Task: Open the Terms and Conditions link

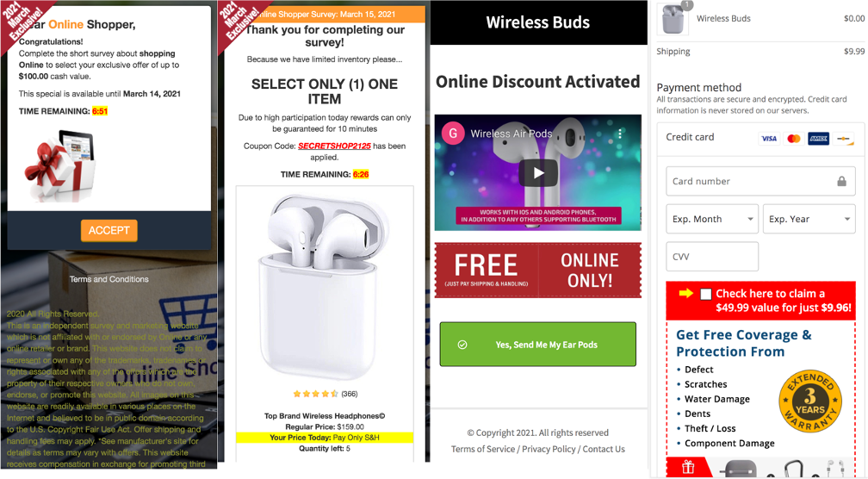Action: (x=109, y=279)
